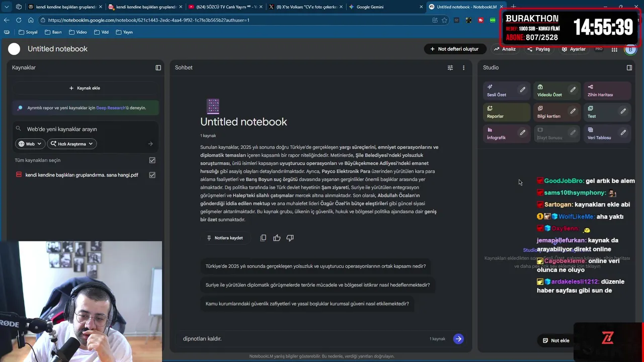This screenshot has width=644, height=362.
Task: Open the chat configuration sliders icon
Action: [450, 67]
